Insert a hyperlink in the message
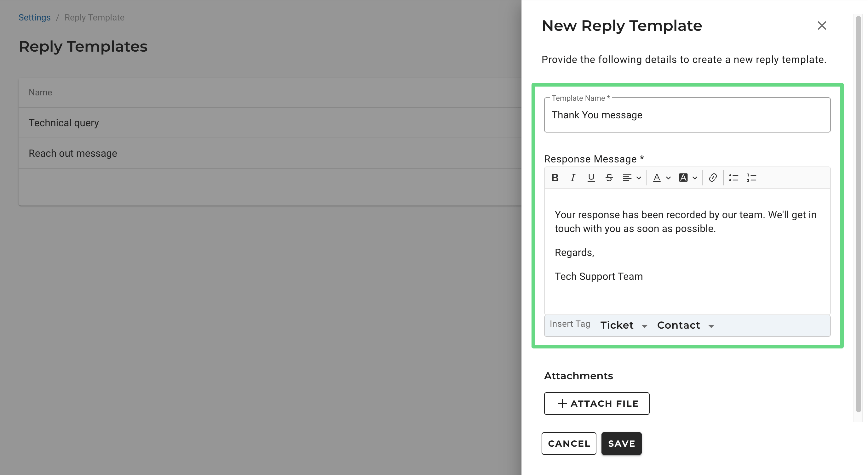868x475 pixels. [712, 178]
